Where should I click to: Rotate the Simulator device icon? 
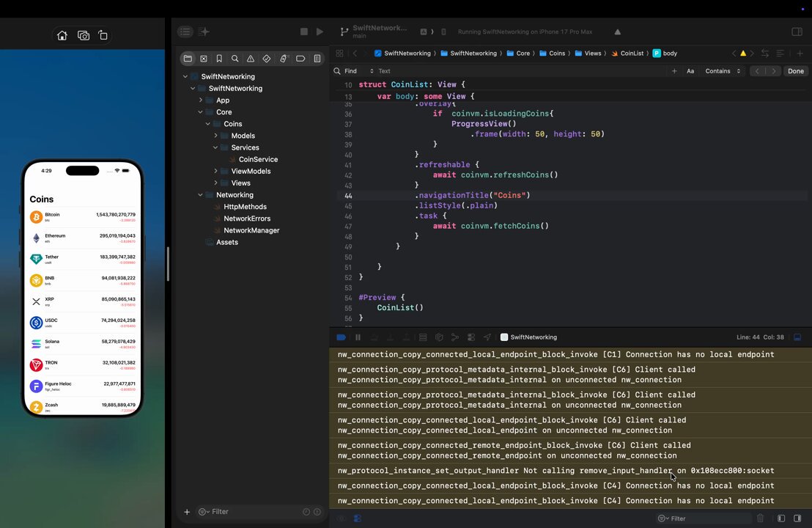point(103,35)
